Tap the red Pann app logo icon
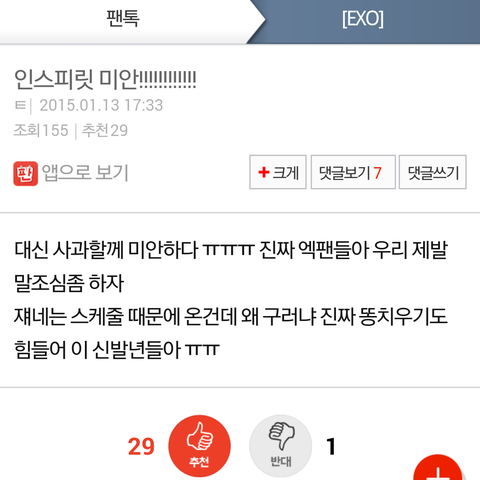 [x=25, y=173]
